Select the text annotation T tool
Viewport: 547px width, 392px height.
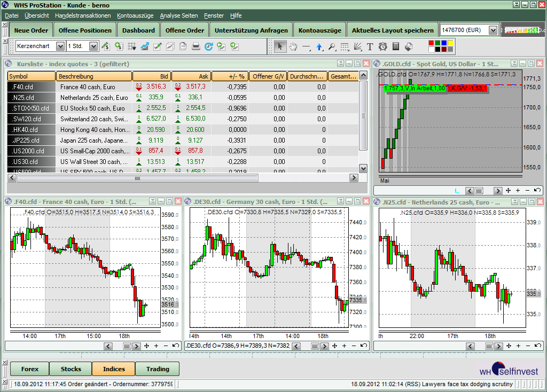(370, 46)
